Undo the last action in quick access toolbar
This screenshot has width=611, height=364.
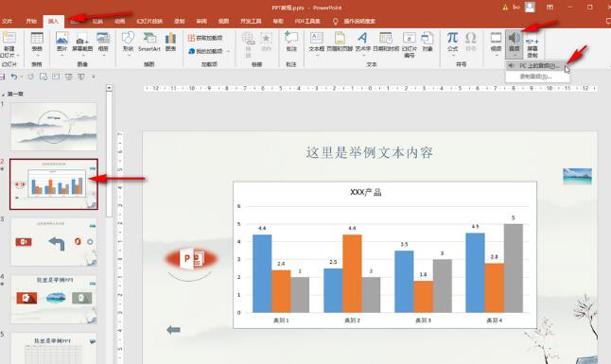click(x=14, y=77)
